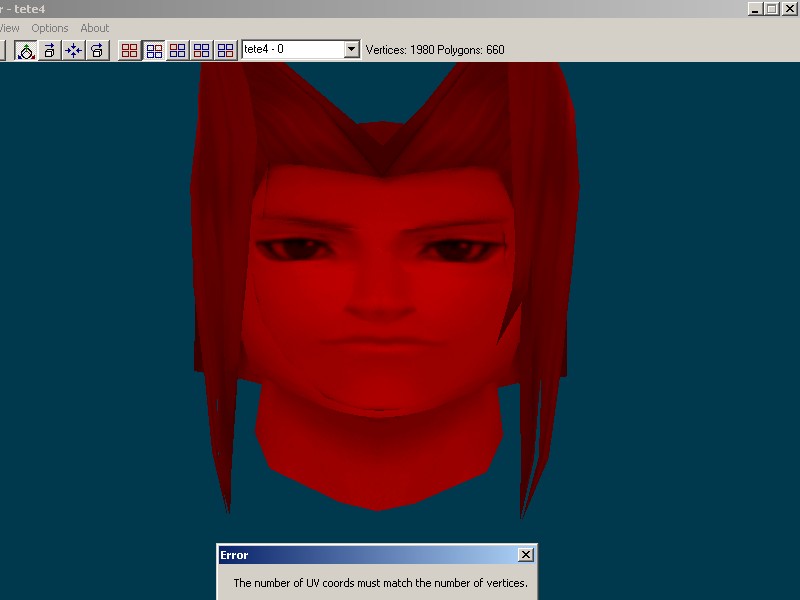This screenshot has height=600, width=800.
Task: Toggle the view icon with red top-left pane
Action: point(178,50)
